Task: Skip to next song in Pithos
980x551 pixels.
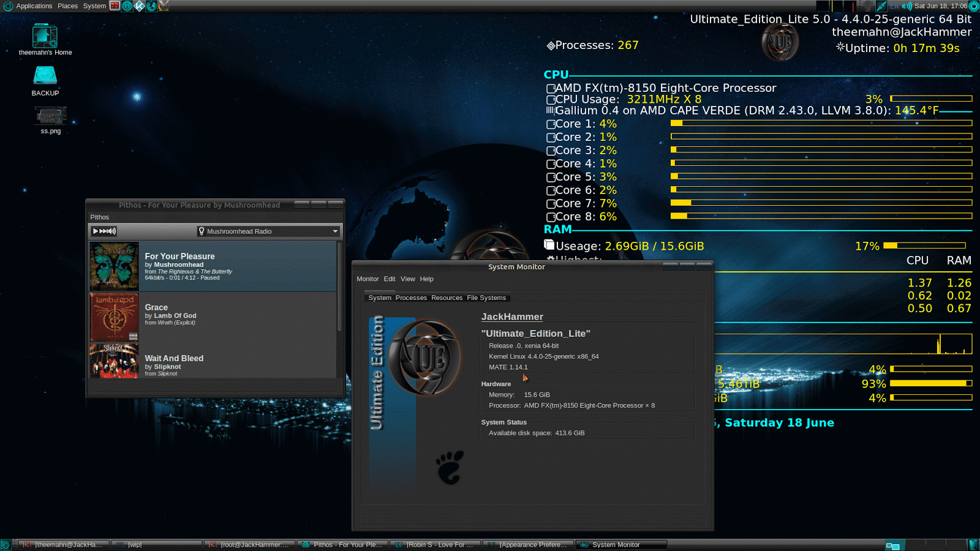Action: coord(104,231)
